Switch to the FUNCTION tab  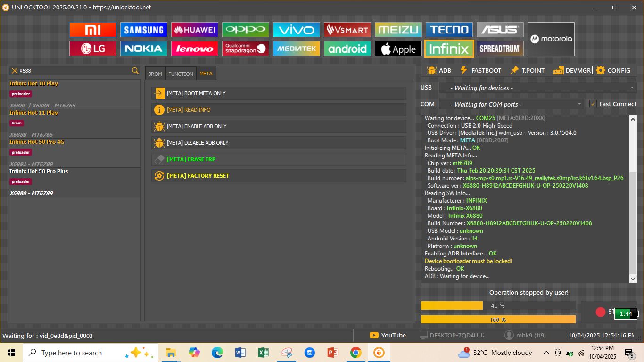coord(181,74)
